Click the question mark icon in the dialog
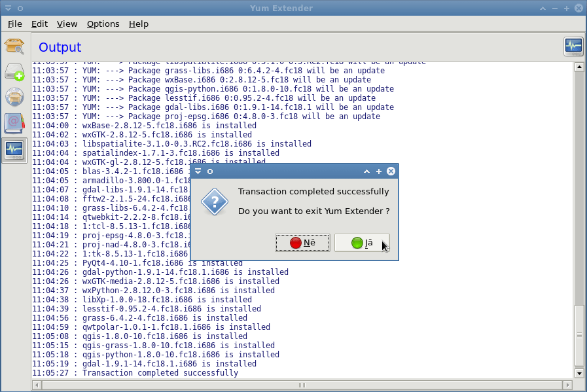Screen dimensions: 587x392 pyautogui.click(x=215, y=202)
